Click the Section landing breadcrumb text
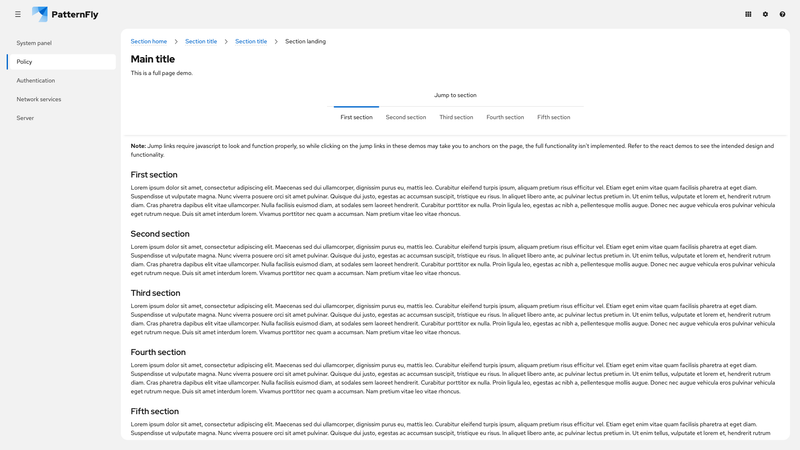Viewport: 800px width, 450px height. point(305,41)
